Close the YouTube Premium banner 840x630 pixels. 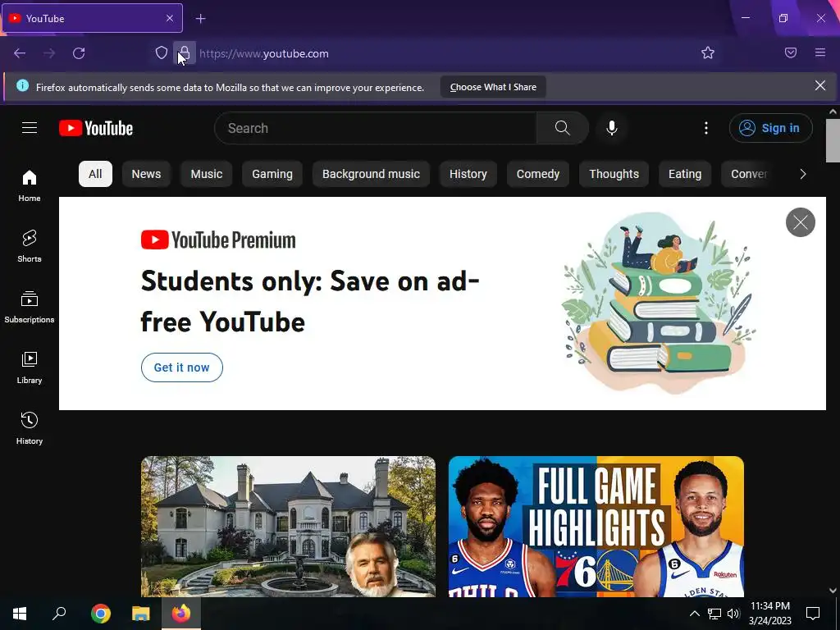click(x=801, y=222)
